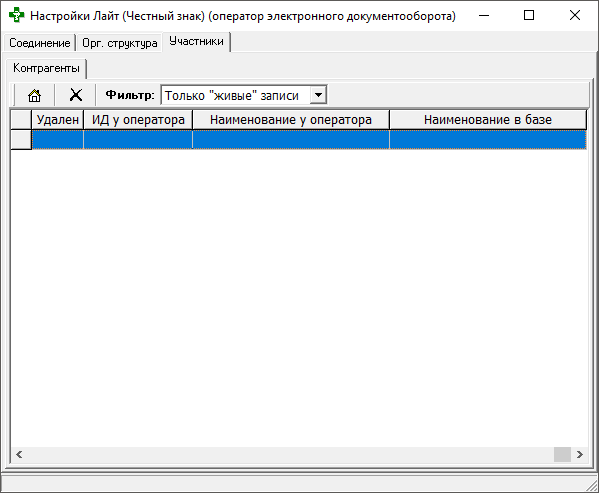Click the Наименование у оператора column header
The height and width of the screenshot is (493, 599).
coord(291,120)
